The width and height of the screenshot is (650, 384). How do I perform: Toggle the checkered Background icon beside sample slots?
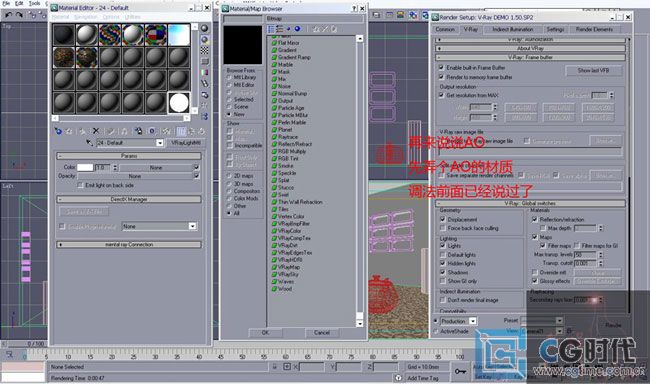204,50
